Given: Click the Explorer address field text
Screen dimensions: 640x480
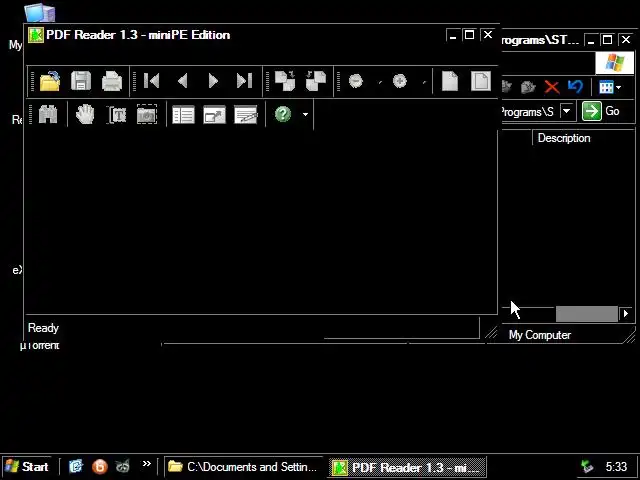Looking at the screenshot, I should (x=527, y=111).
